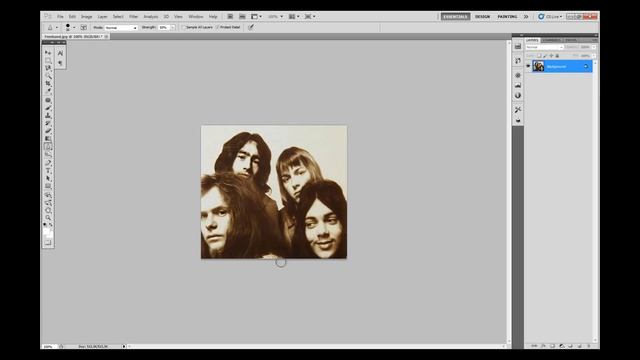Select the Crop tool
The image size is (640, 360).
[48, 84]
